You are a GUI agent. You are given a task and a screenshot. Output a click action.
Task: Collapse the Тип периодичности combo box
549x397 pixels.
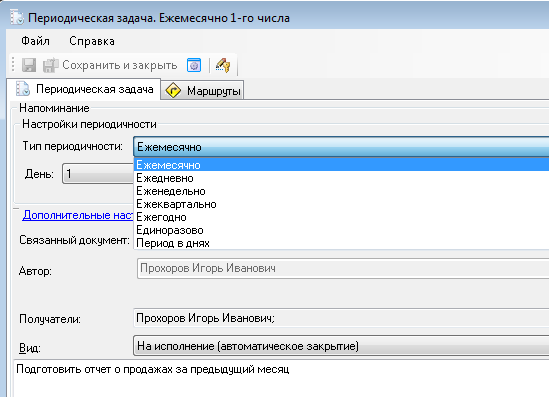tap(341, 147)
